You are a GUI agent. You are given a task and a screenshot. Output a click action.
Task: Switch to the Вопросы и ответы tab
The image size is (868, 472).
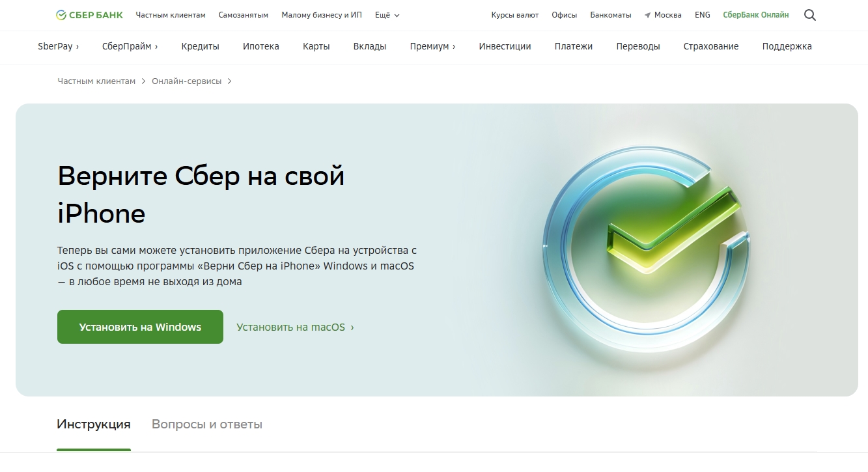(x=207, y=424)
